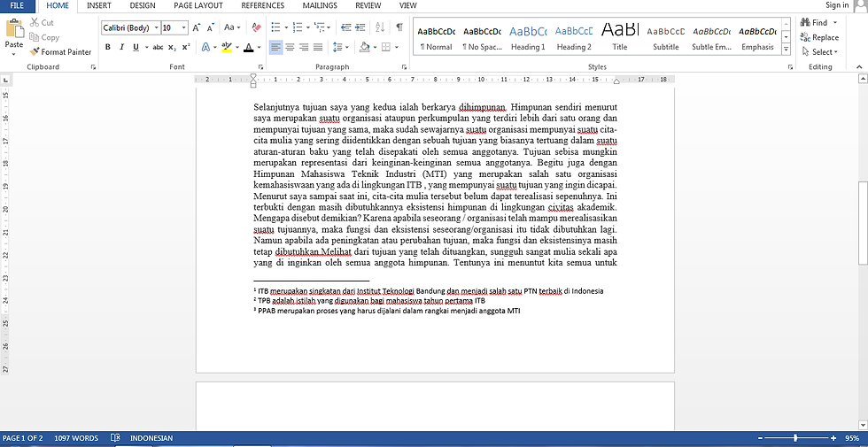
Task: Adjust the zoom slider handle
Action: [795, 437]
